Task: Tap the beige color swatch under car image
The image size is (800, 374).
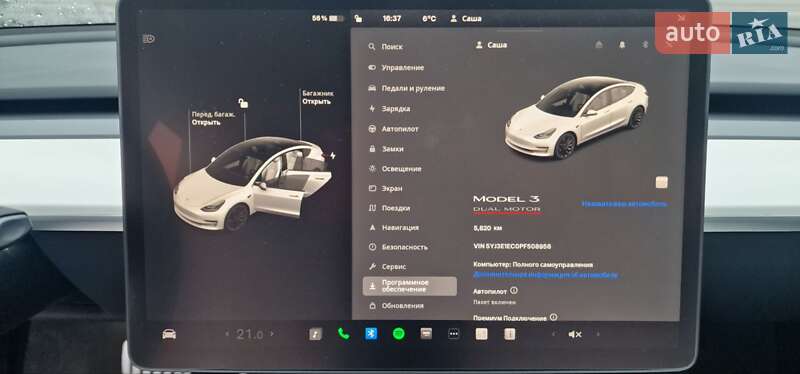Action: click(662, 182)
